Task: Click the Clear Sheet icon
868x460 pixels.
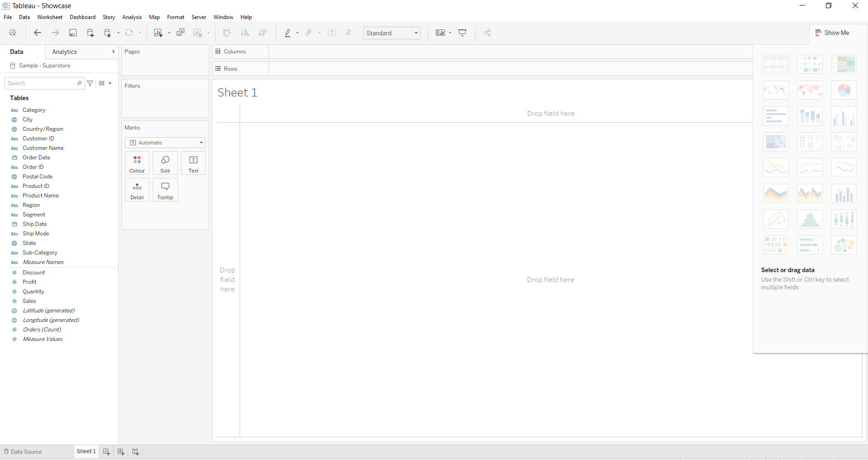Action: (198, 33)
